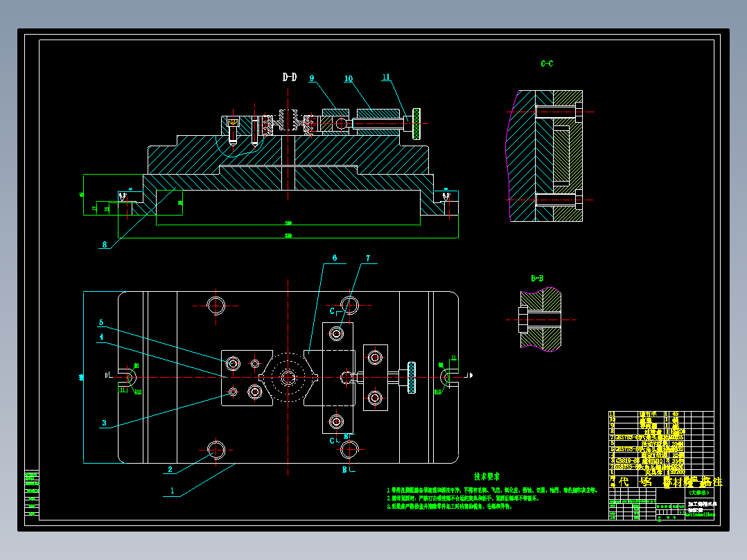Screen dimensions: 747x560
Task: Select part balloon number 11 in D-D view
Action: [x=386, y=77]
